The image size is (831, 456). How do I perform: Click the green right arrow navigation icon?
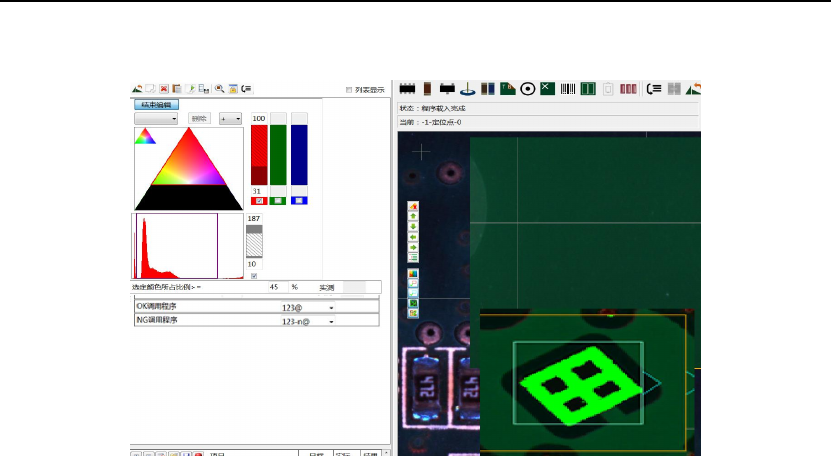413,246
